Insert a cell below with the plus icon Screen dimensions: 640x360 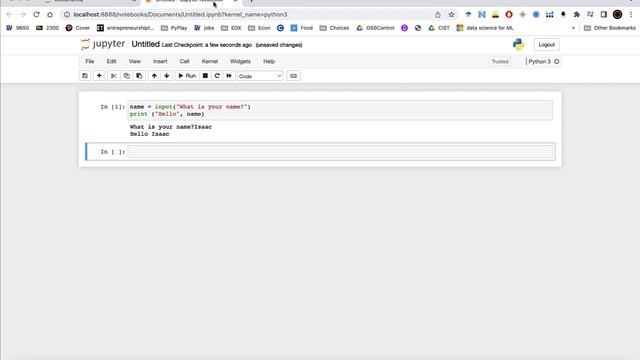tap(99, 76)
